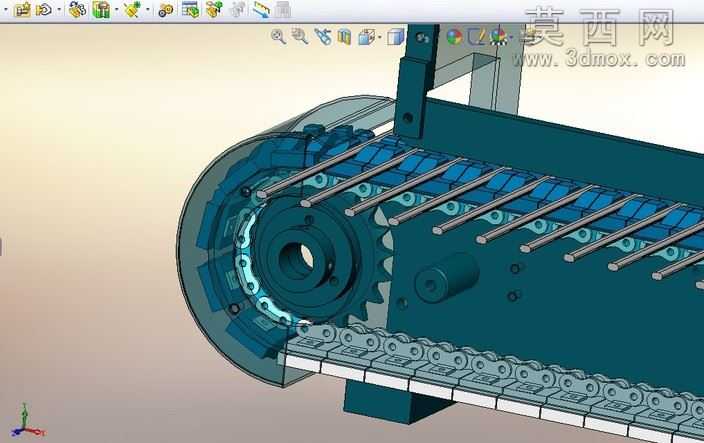Open the Assembly Features table icon

pyautogui.click(x=190, y=9)
